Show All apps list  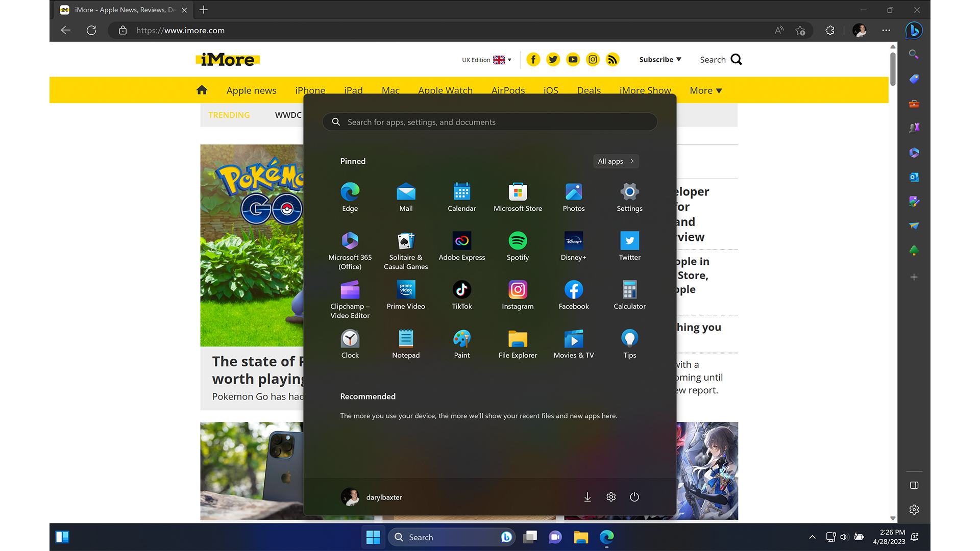(616, 161)
